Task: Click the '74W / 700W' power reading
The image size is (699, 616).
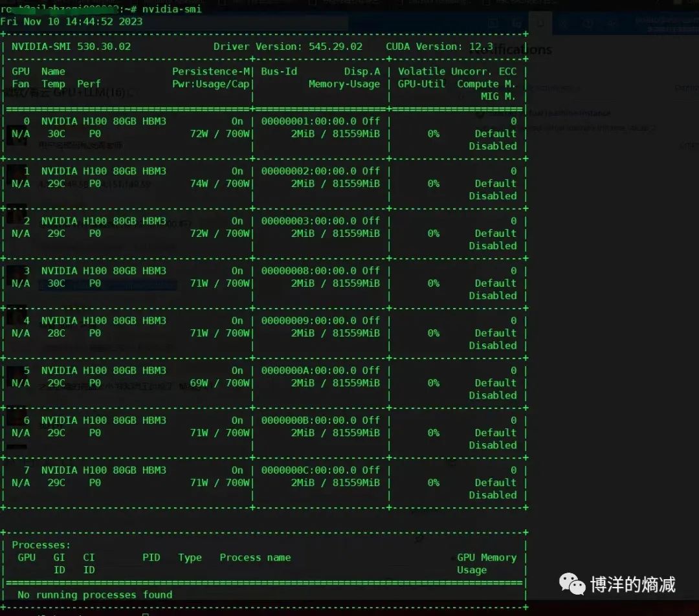Action: click(x=220, y=184)
